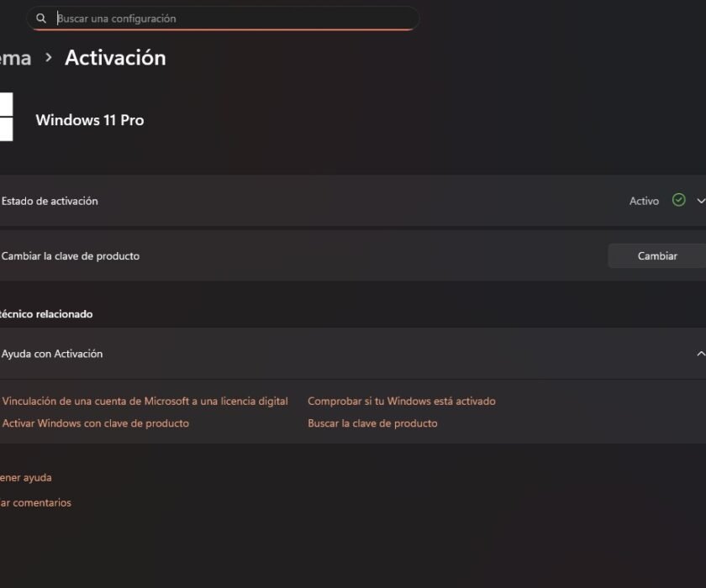Click the search magnifier icon

point(40,18)
